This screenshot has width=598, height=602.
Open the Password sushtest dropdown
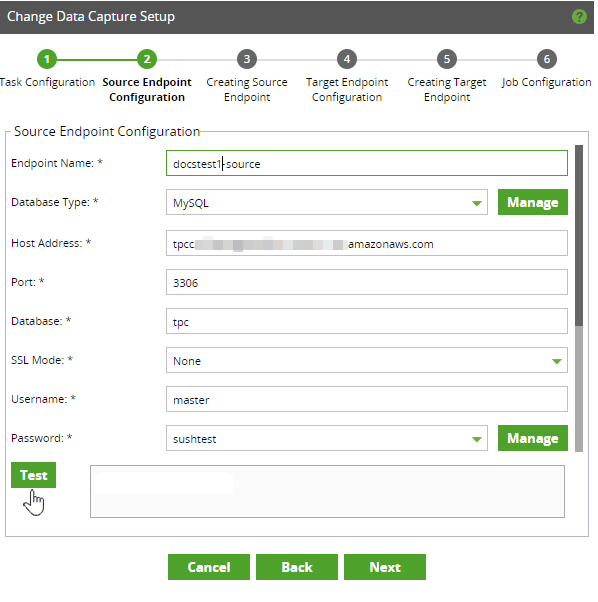[327, 438]
